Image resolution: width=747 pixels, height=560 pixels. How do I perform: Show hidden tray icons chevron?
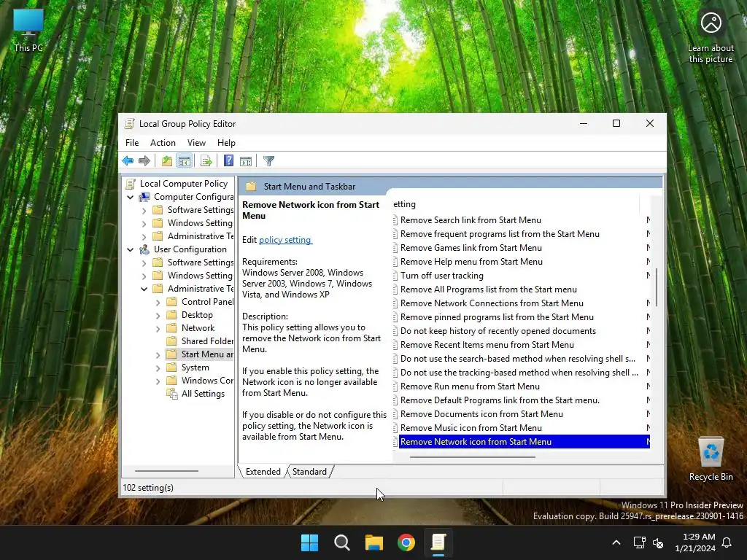(x=616, y=542)
